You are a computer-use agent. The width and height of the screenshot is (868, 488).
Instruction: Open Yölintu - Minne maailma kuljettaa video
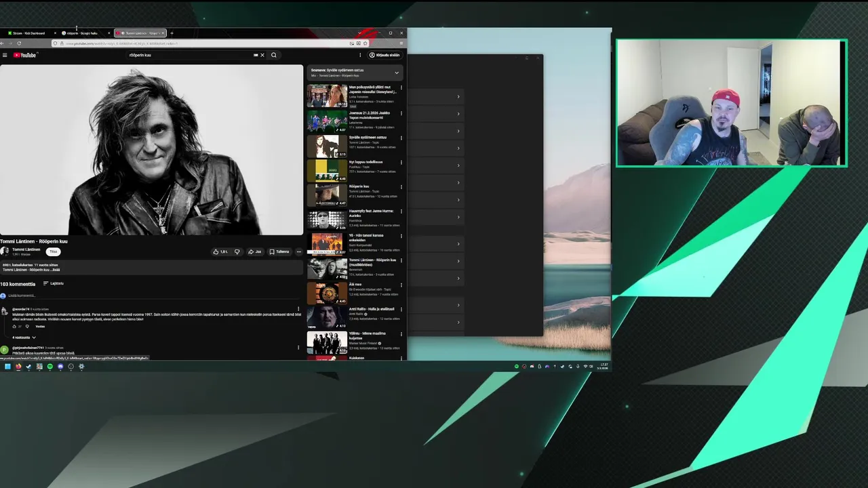coord(327,342)
